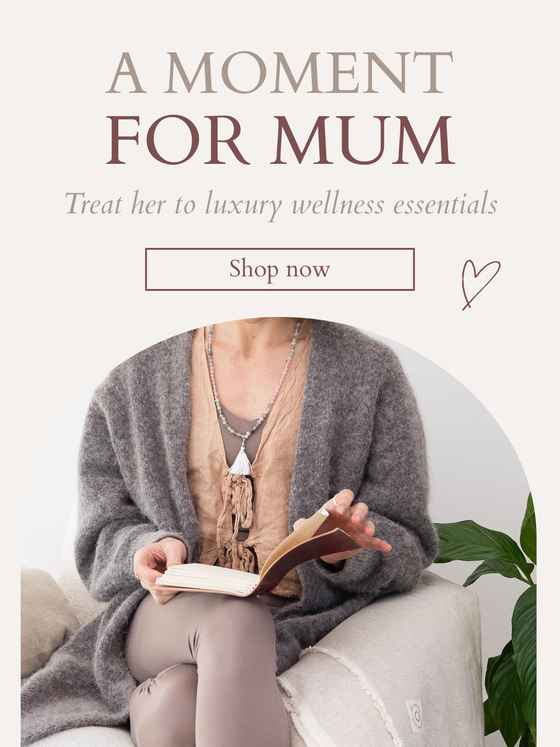Click the white tassel on the necklace
This screenshot has width=560, height=747.
tap(241, 461)
